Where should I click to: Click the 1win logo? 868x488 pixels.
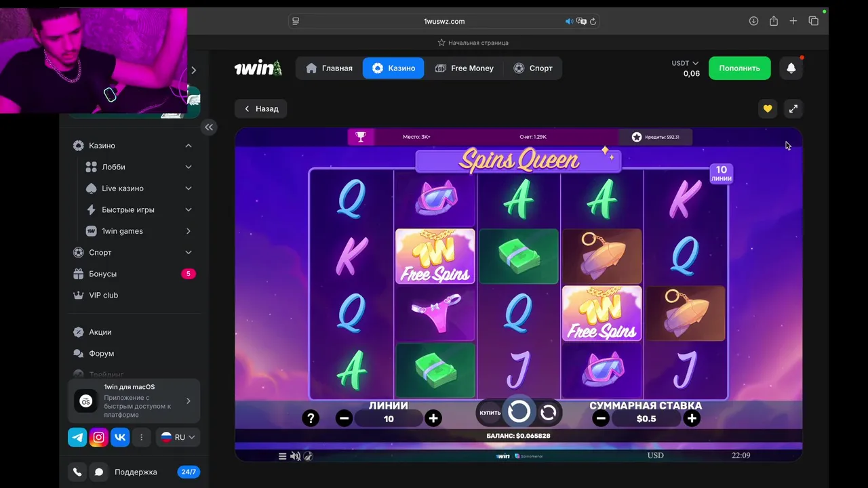(x=258, y=68)
